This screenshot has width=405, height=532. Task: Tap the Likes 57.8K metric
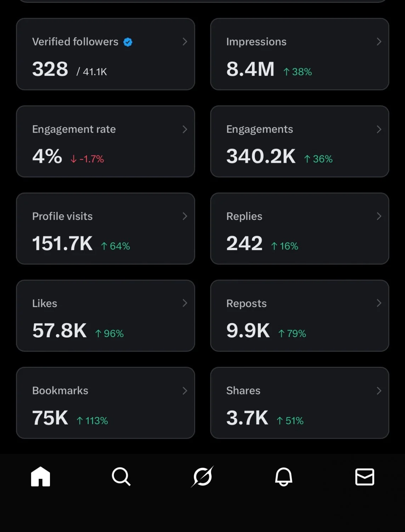(x=60, y=331)
